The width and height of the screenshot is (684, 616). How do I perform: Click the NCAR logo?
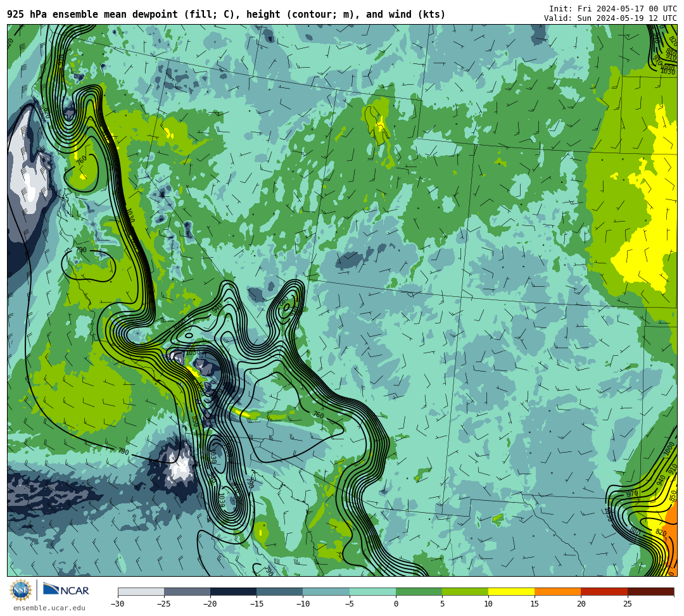pyautogui.click(x=66, y=590)
